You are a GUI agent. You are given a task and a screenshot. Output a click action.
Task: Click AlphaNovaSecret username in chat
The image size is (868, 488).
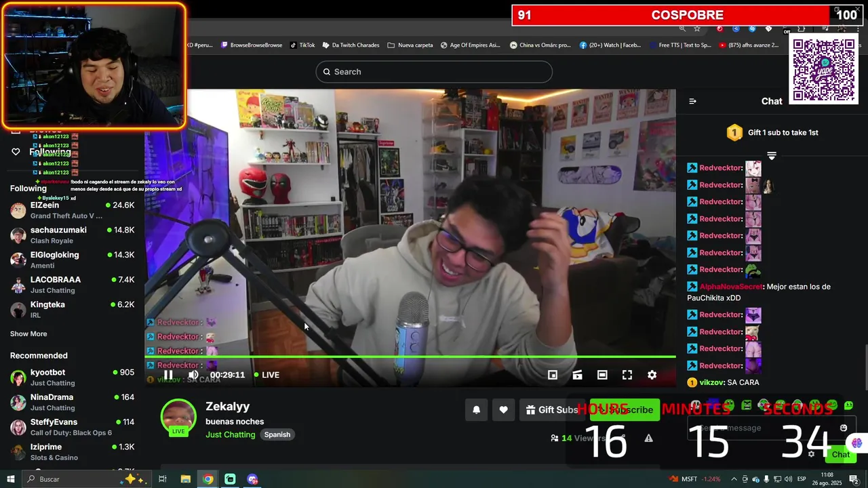731,287
